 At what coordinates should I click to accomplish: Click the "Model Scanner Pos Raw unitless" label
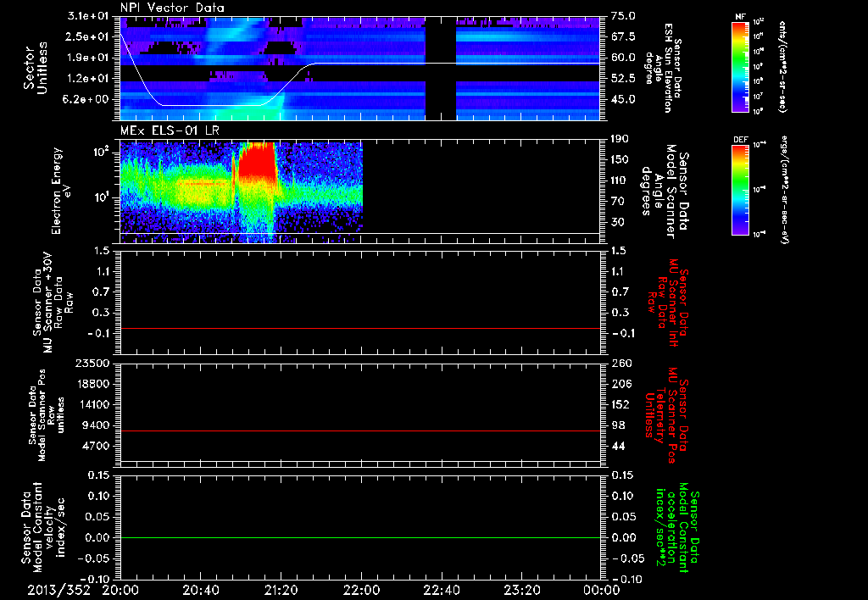tap(47, 415)
